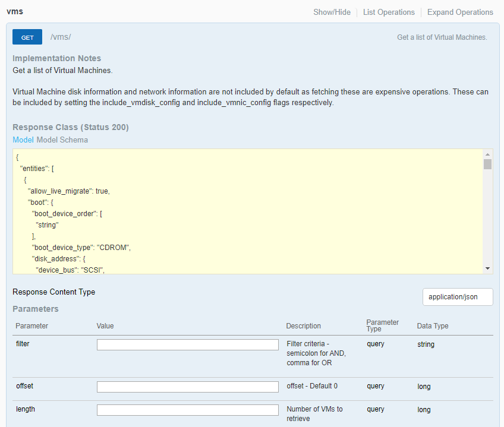Open the application/json content type dropdown
Viewport: 504px width, 427px height.
458,297
